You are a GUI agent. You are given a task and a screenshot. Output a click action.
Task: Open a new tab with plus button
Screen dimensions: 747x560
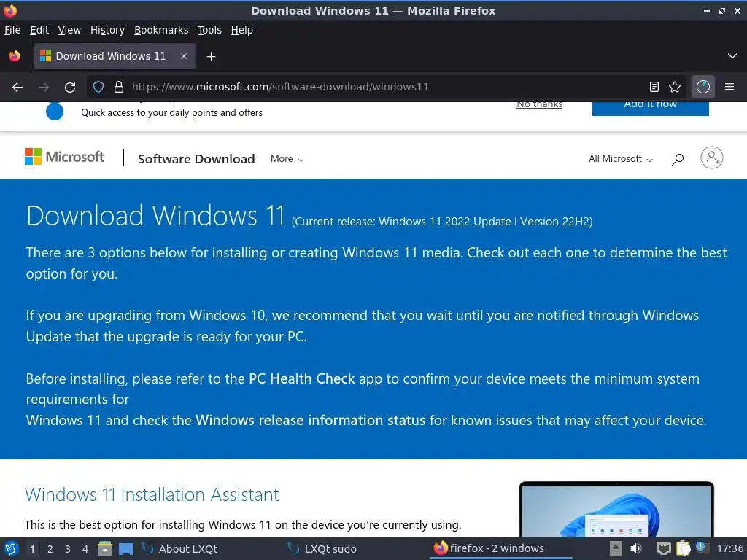coord(211,57)
